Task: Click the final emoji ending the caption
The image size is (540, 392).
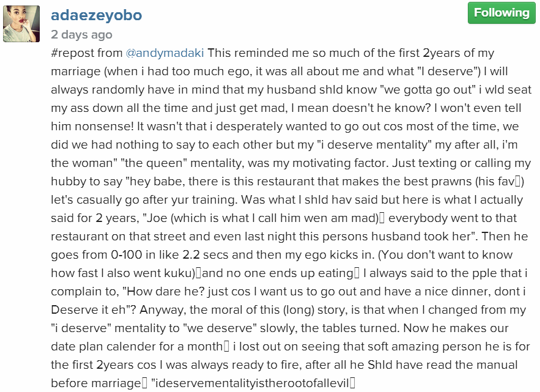Action: click(352, 383)
